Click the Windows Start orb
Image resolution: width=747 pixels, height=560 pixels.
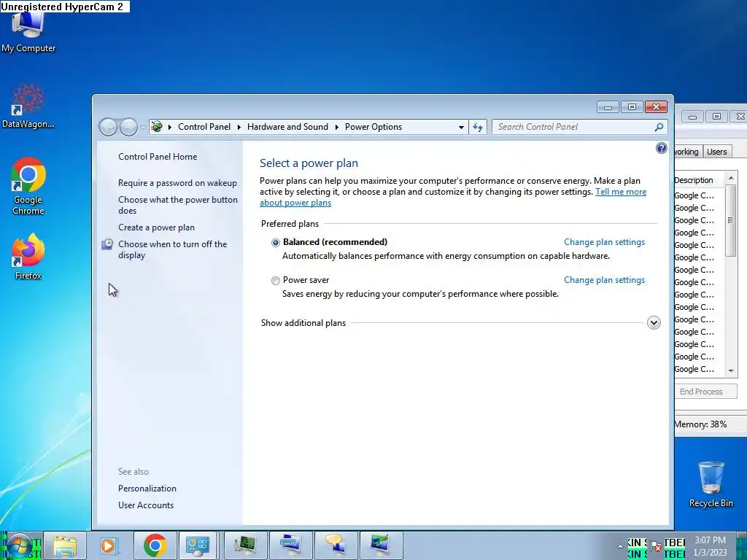click(19, 545)
